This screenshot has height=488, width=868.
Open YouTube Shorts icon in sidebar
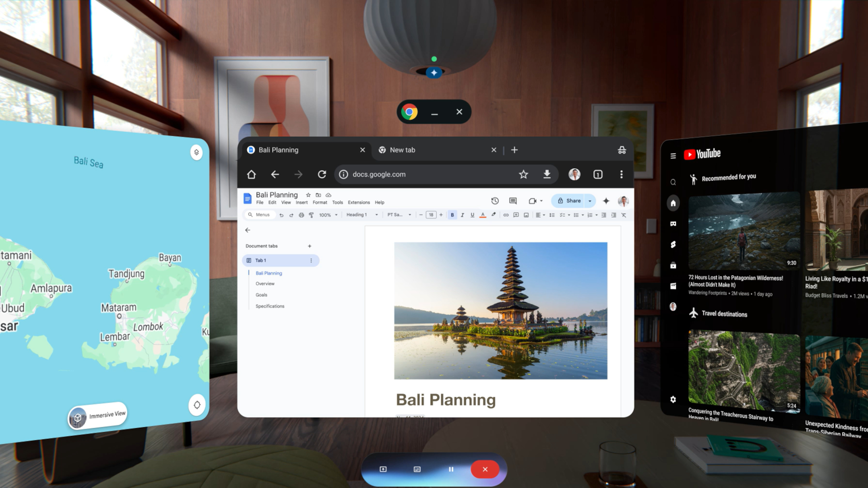[673, 245]
